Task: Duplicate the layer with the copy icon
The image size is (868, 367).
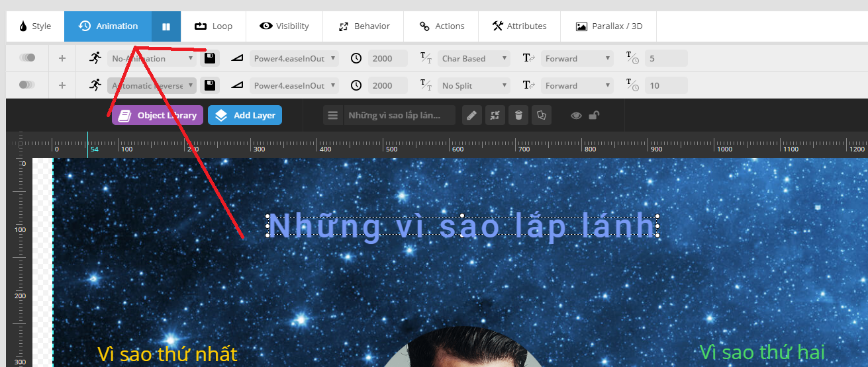Action: [x=542, y=115]
